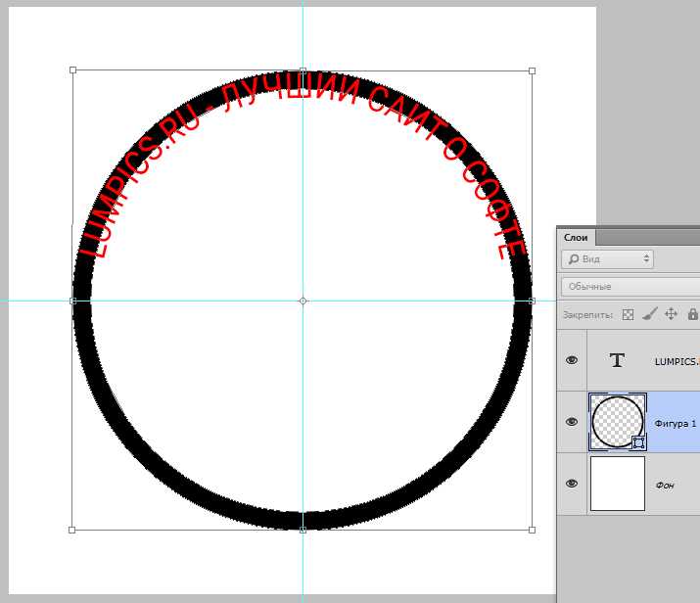Switch to the Слои tab
The width and height of the screenshot is (700, 603).
pyautogui.click(x=576, y=238)
